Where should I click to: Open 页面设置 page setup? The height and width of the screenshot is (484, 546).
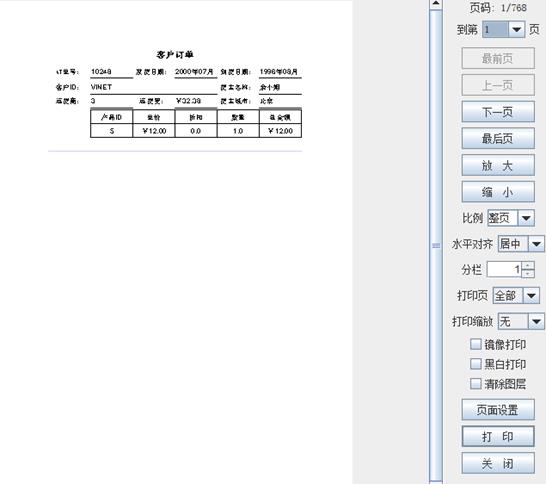(x=498, y=410)
